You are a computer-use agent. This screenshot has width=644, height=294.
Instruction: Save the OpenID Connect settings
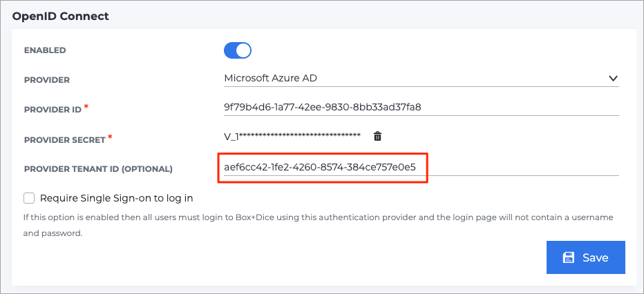click(586, 257)
